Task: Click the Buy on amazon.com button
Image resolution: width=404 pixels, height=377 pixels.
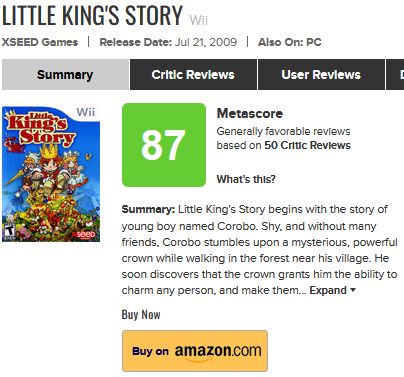Action: tap(195, 351)
